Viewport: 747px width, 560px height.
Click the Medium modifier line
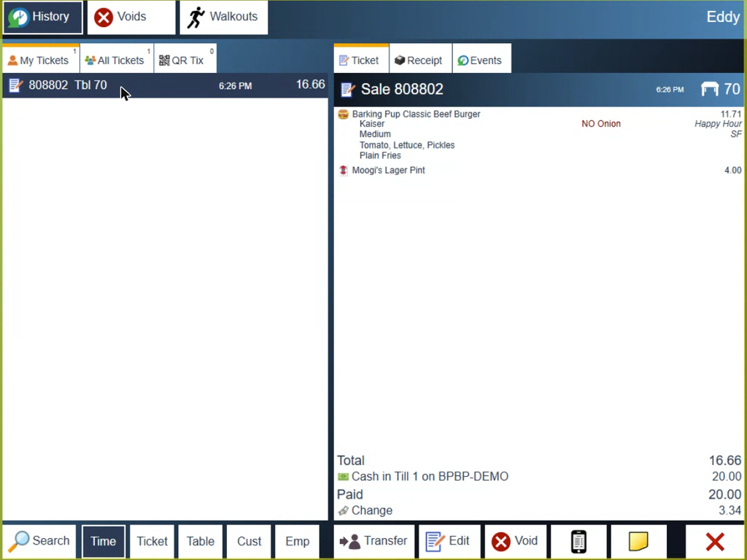click(x=375, y=134)
